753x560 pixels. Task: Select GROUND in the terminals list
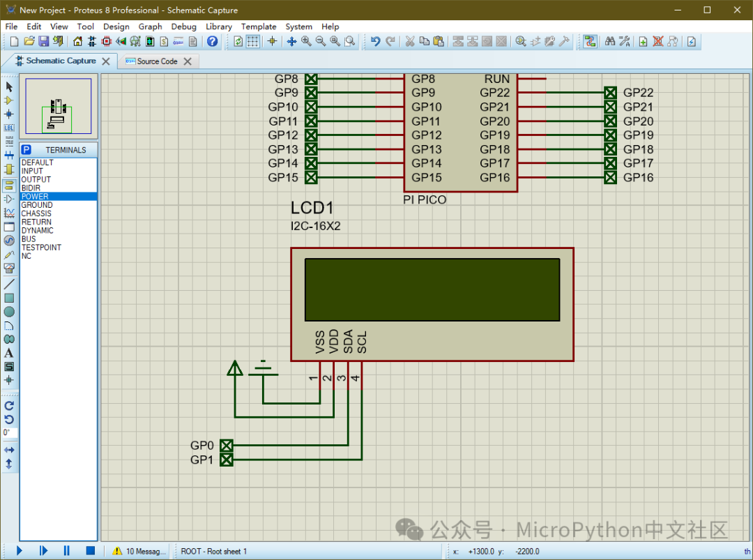coord(58,205)
